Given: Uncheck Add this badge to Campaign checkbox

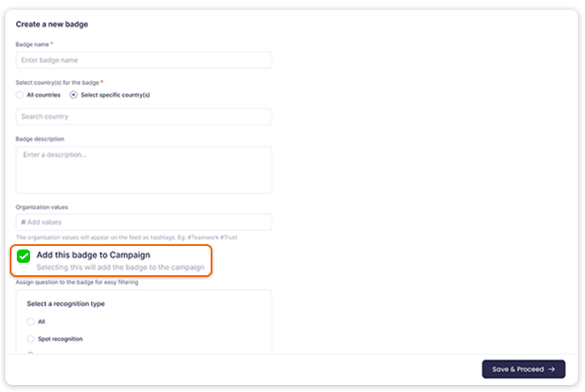Looking at the screenshot, I should click(x=24, y=257).
